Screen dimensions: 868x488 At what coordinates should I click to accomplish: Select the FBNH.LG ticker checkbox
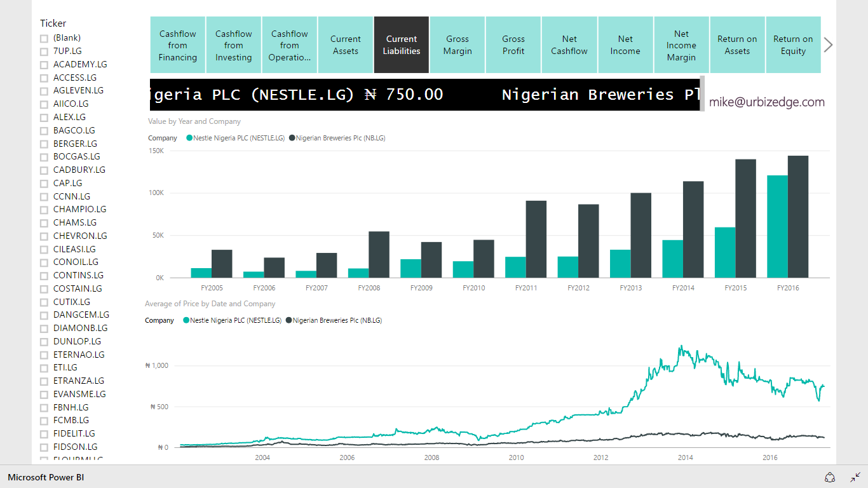click(44, 408)
